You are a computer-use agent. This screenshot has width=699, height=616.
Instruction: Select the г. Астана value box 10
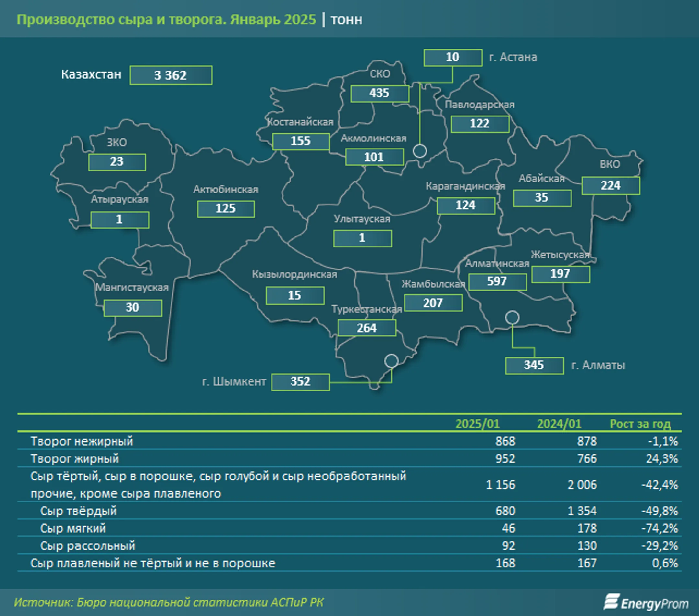click(x=453, y=58)
